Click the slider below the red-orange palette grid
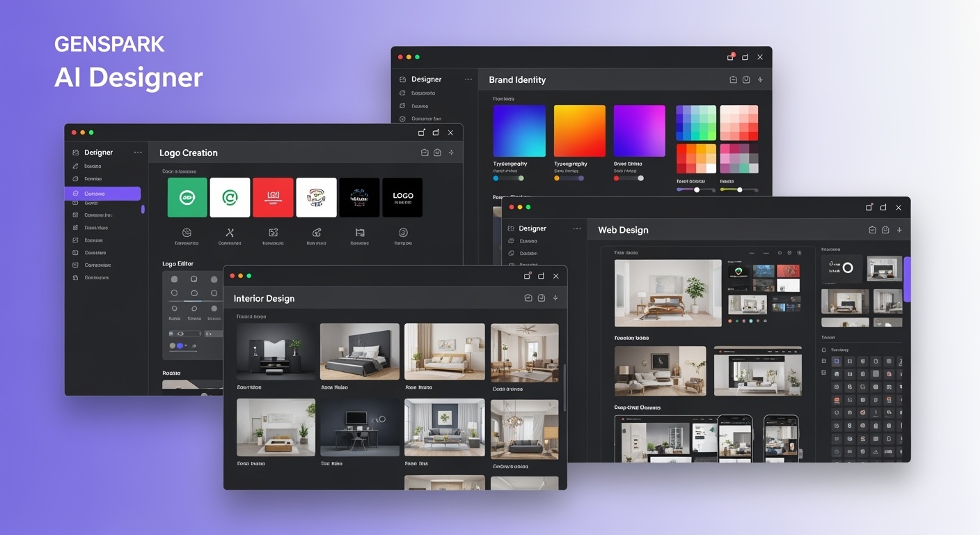The width and height of the screenshot is (980, 535). [696, 189]
